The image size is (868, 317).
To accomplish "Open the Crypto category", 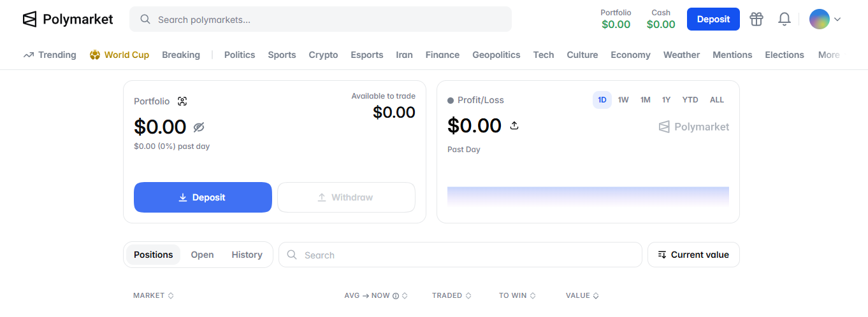I will point(323,55).
